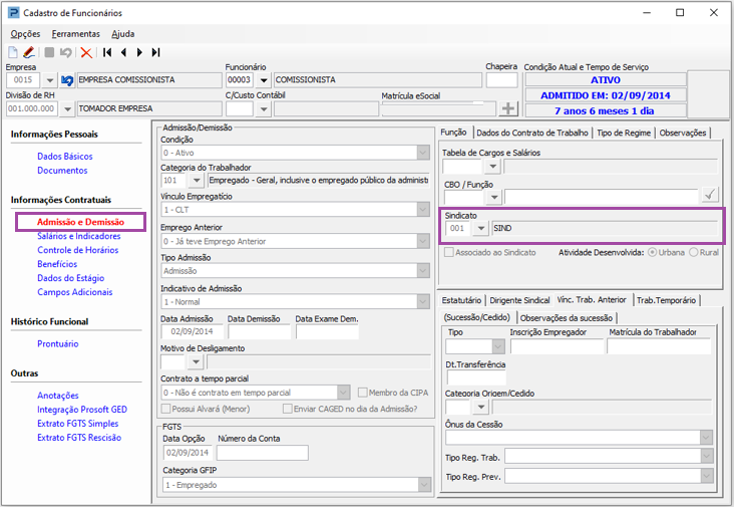Click the plus button next to Matrícula eSocial

point(508,109)
